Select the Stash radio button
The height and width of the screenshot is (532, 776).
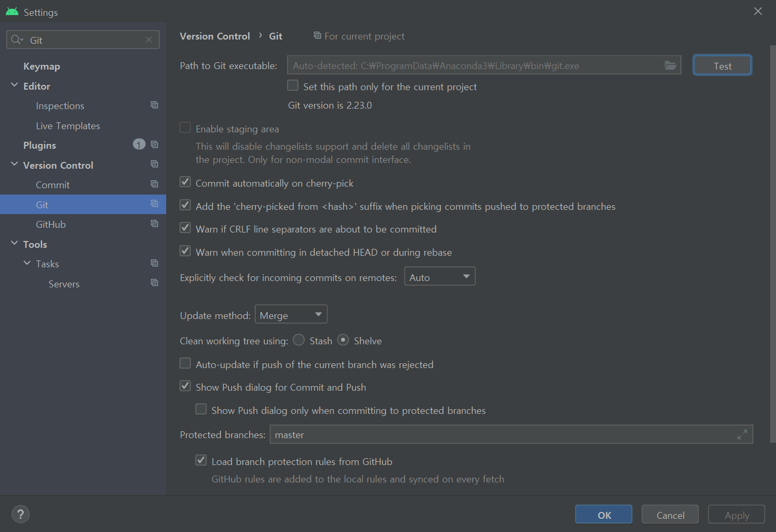coord(299,340)
